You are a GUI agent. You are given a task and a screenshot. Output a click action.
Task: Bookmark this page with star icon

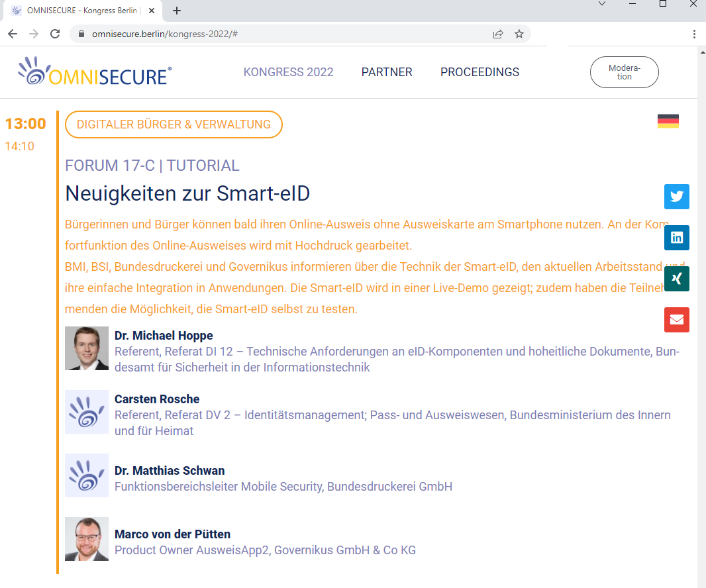coord(519,34)
